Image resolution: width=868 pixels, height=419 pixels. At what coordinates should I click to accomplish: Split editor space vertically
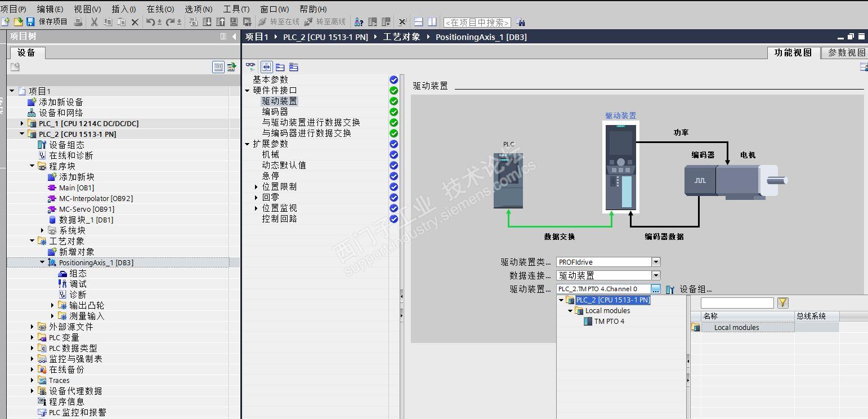tap(432, 22)
